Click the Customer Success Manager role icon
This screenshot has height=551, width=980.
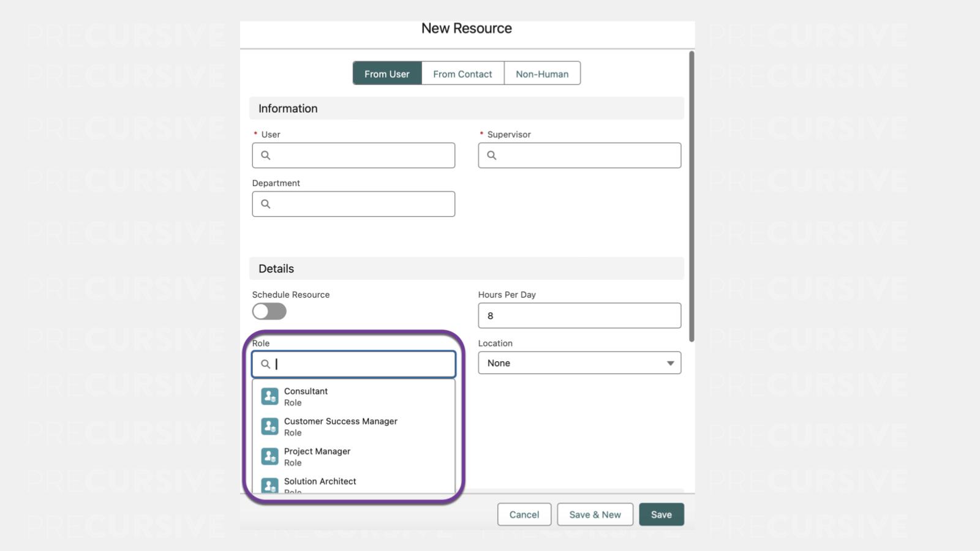(x=269, y=427)
